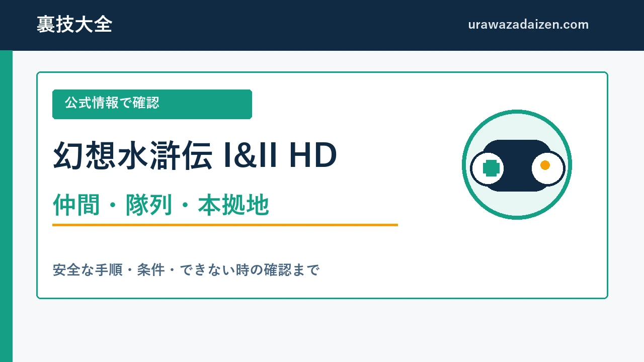Click the 公式情報で確認 badge

tap(152, 104)
